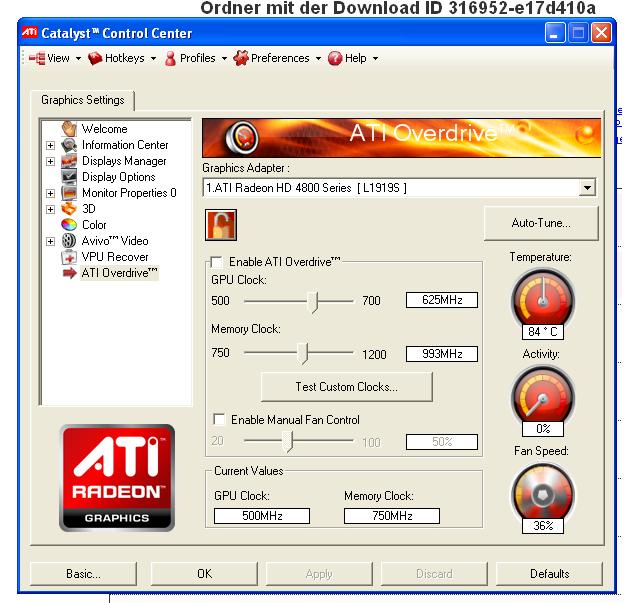Select the Displays Manager icon
Image resolution: width=640 pixels, height=603 pixels.
click(69, 161)
